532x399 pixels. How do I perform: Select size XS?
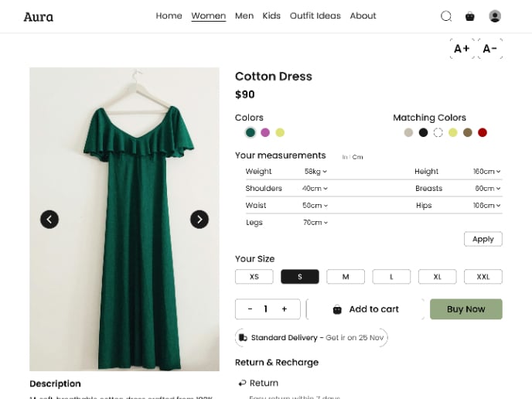coord(254,277)
